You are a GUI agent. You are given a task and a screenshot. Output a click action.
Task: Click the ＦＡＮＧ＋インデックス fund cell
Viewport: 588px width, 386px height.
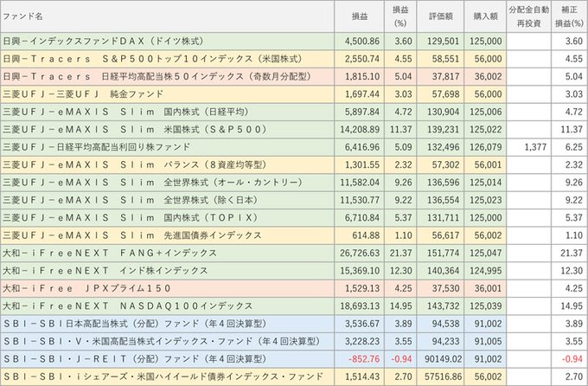click(x=167, y=253)
